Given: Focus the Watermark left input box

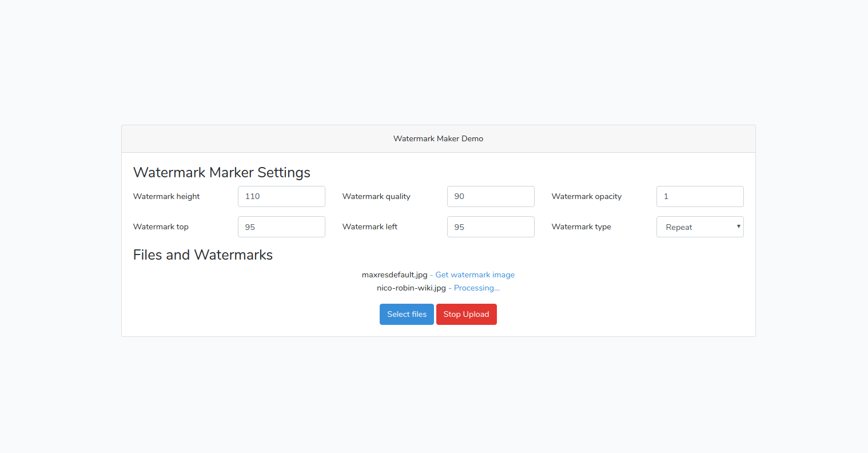Looking at the screenshot, I should [x=491, y=227].
